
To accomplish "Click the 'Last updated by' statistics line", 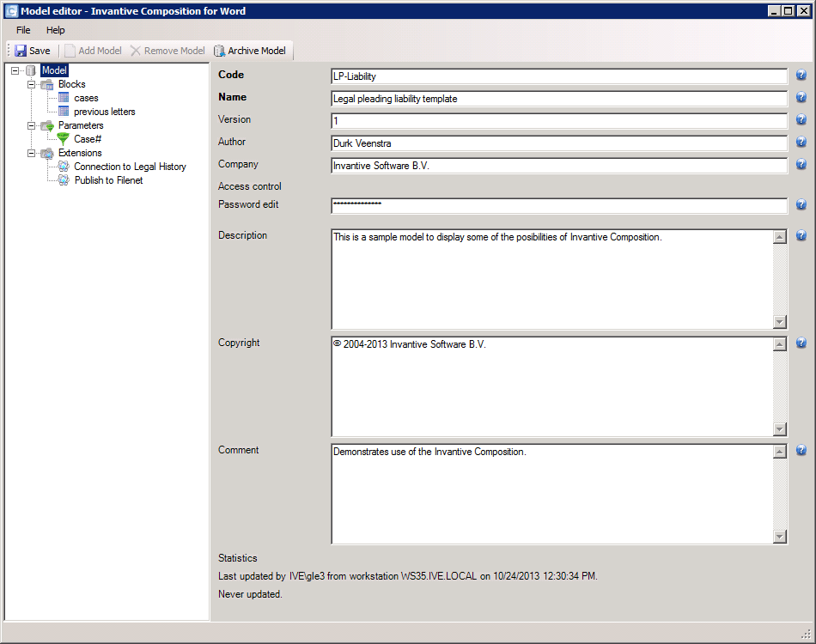I will tap(407, 576).
